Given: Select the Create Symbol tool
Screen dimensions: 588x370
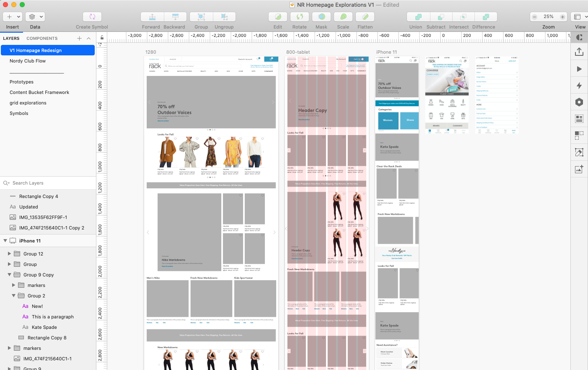Looking at the screenshot, I should pyautogui.click(x=91, y=17).
